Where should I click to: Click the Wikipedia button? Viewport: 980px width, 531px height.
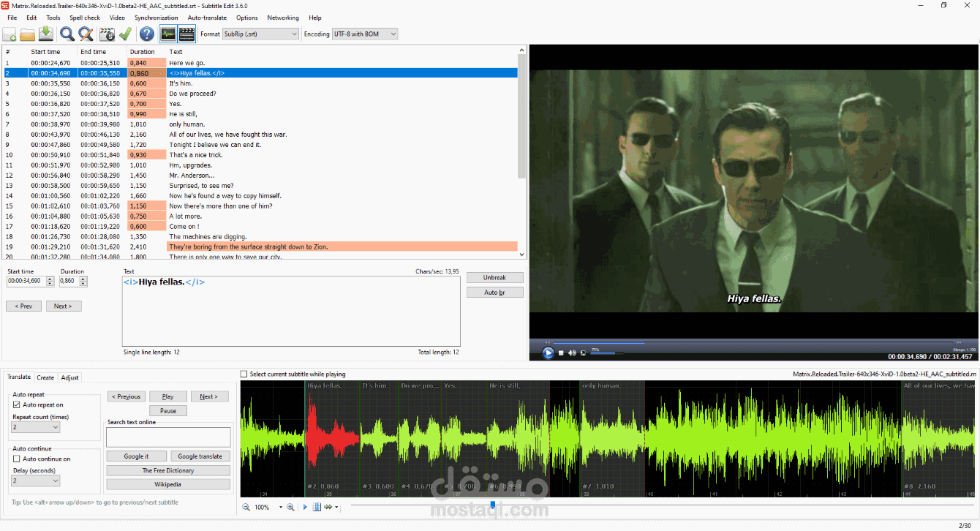point(168,484)
